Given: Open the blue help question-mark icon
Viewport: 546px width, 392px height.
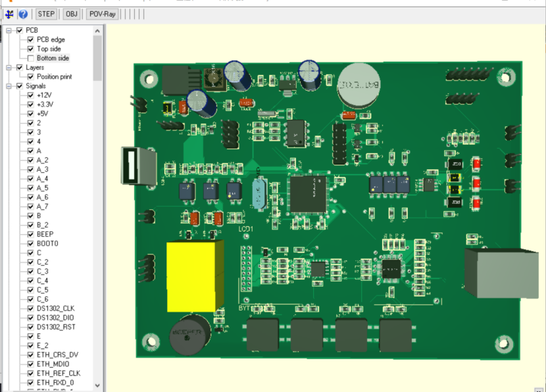Looking at the screenshot, I should [23, 14].
